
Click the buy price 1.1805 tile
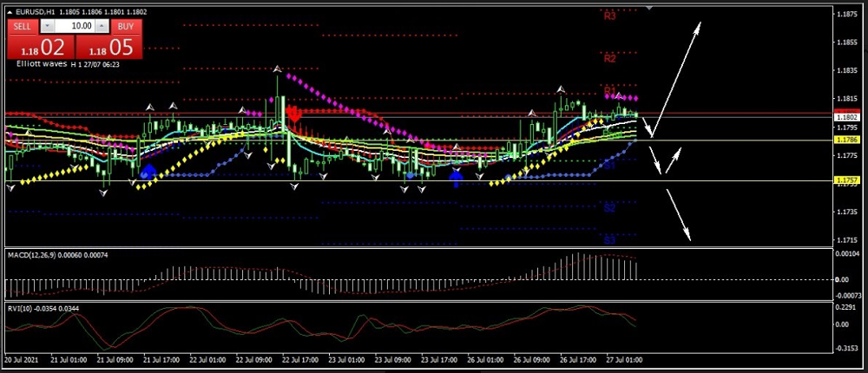(x=109, y=47)
